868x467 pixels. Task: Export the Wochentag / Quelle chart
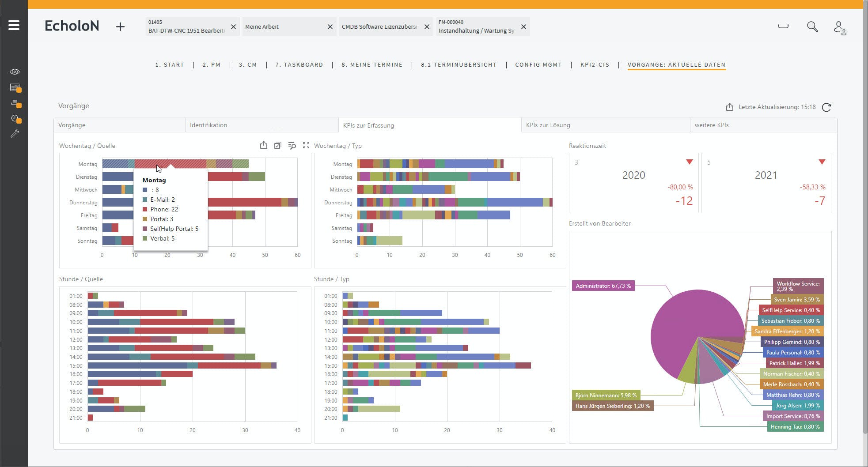tap(263, 145)
